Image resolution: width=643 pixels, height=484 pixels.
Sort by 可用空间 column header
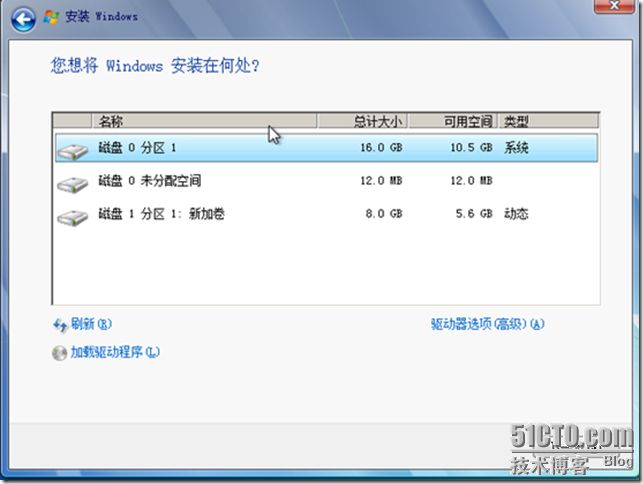pyautogui.click(x=453, y=121)
